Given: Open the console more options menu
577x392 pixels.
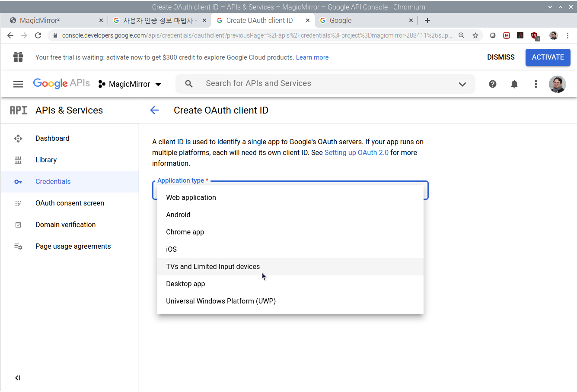Looking at the screenshot, I should click(x=536, y=84).
